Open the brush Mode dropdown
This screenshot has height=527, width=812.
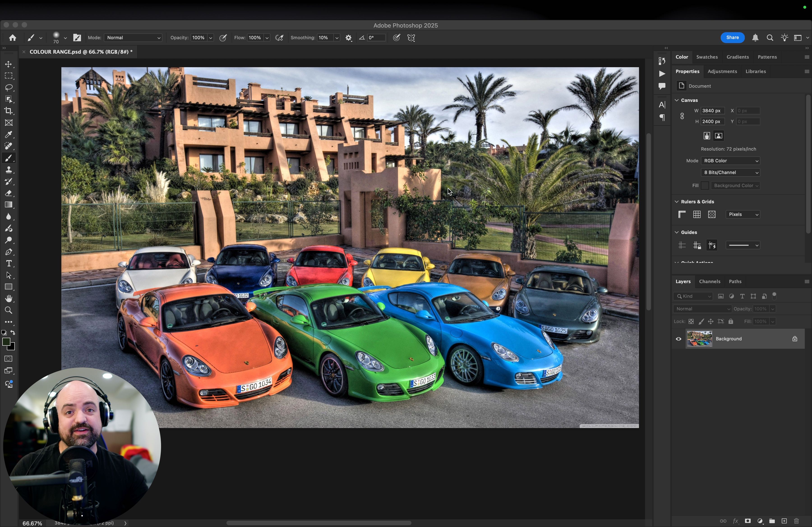(x=133, y=38)
